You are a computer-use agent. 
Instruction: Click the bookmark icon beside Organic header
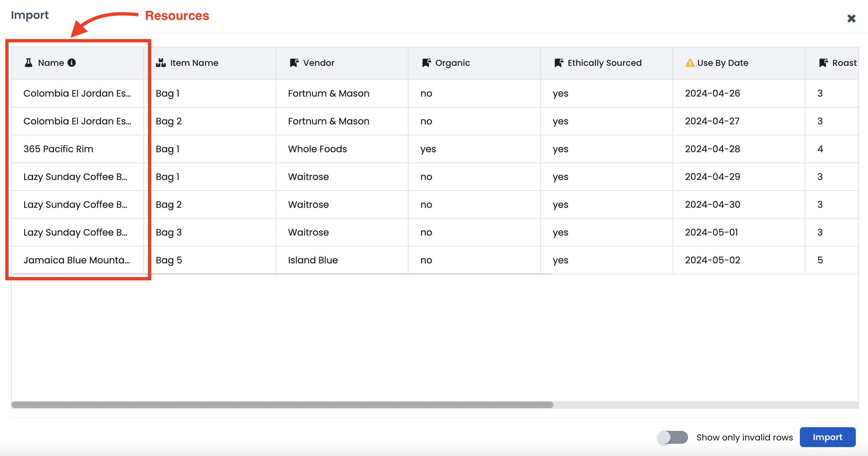426,63
